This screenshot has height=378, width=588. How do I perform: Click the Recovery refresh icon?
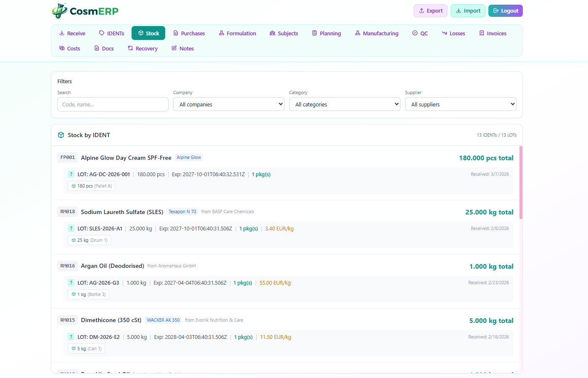coord(130,48)
